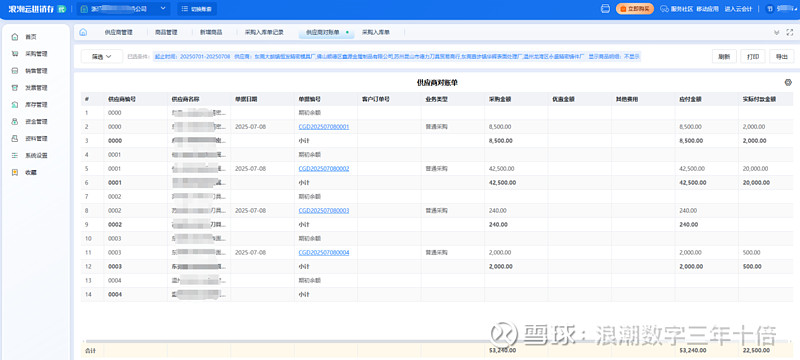Screen dimensions: 800x360
Task: Click the 首页 house icon in sidebar
Action: (x=15, y=37)
